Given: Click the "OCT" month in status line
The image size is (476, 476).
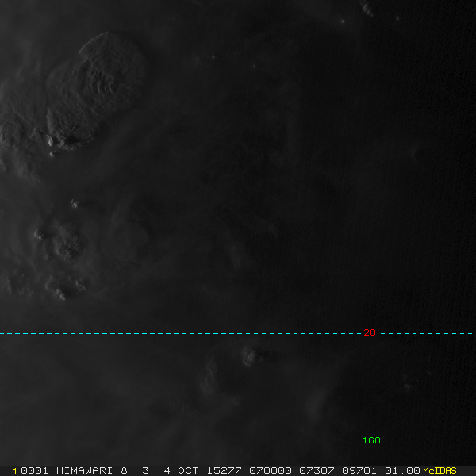Looking at the screenshot, I should pos(188,470).
